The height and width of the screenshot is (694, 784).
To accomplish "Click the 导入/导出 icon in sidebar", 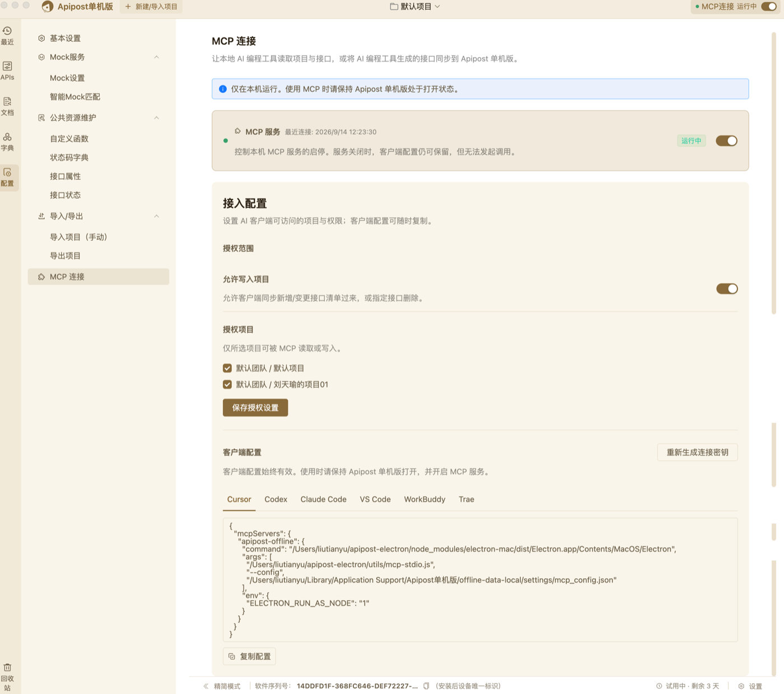I will point(41,216).
